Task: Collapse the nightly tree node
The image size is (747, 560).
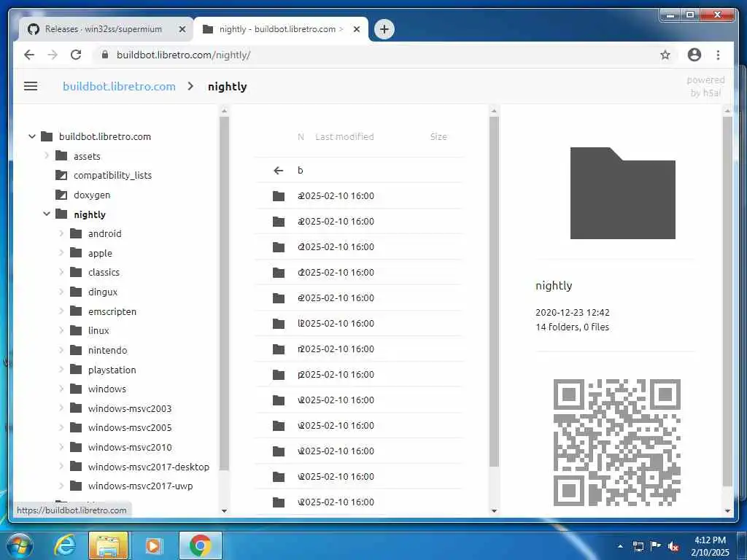Action: coord(47,214)
